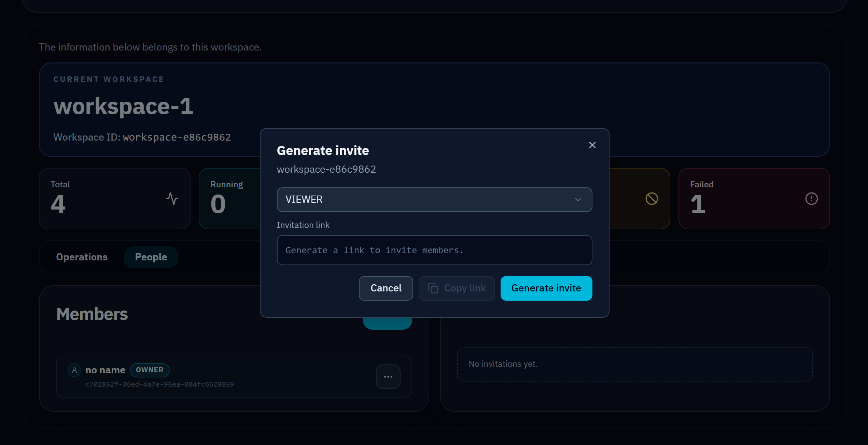The image size is (868, 445).
Task: Click the CURRENT WORKSPACE label
Action: click(x=109, y=79)
